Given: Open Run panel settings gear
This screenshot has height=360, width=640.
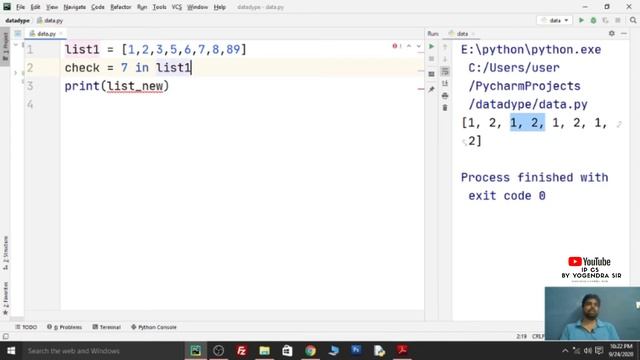Looking at the screenshot, I should 611,33.
